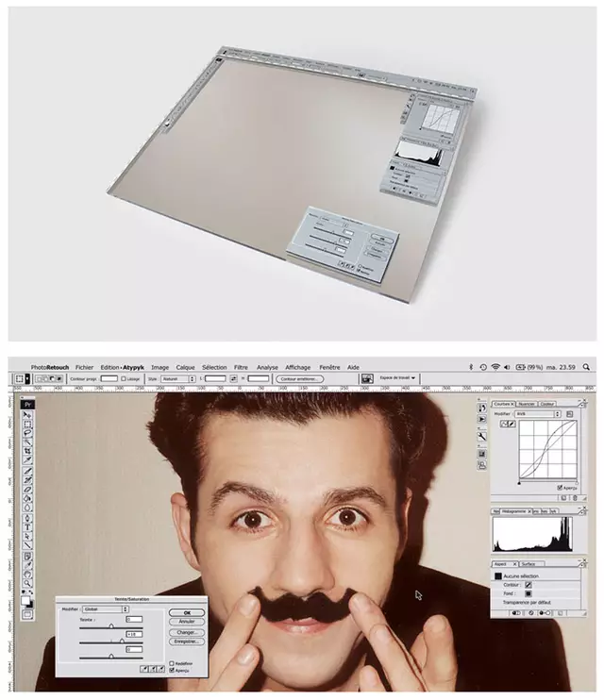Open the Bridge icon in options bar
Image resolution: width=604 pixels, height=700 pixels.
pyautogui.click(x=367, y=378)
